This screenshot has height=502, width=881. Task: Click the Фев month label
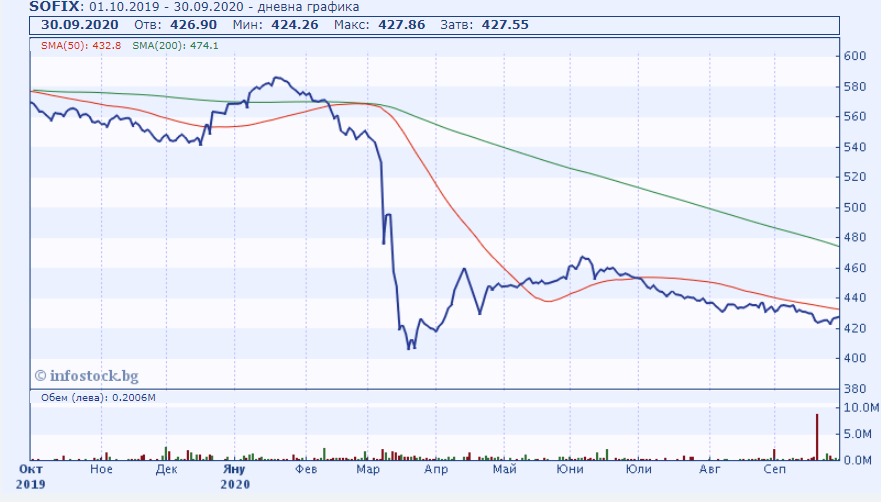(x=306, y=469)
